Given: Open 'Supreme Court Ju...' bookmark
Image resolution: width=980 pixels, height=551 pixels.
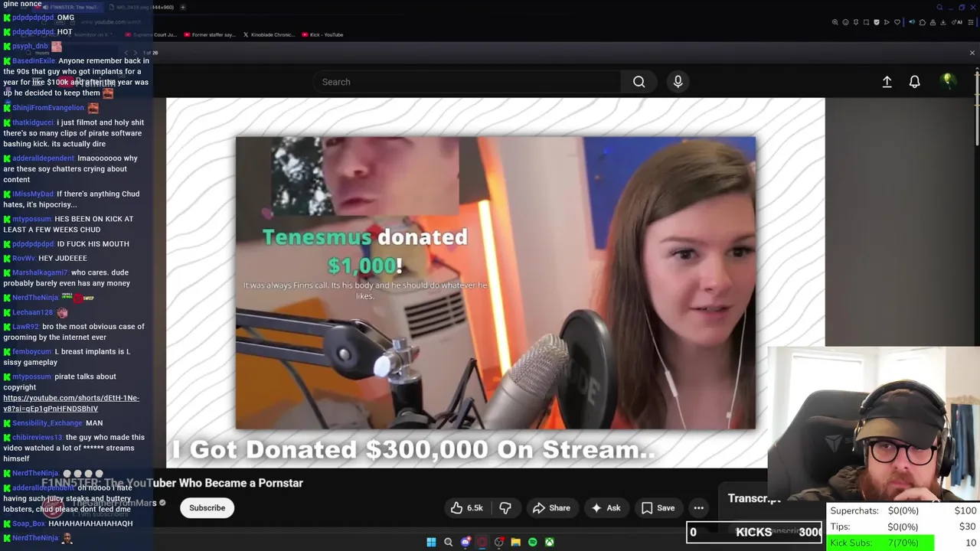Looking at the screenshot, I should pyautogui.click(x=151, y=34).
